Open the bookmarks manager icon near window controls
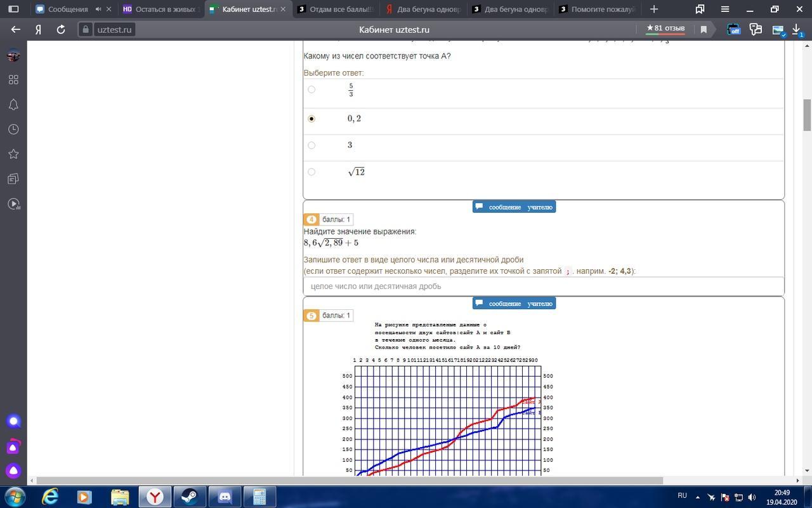The width and height of the screenshot is (812, 508). tap(700, 9)
